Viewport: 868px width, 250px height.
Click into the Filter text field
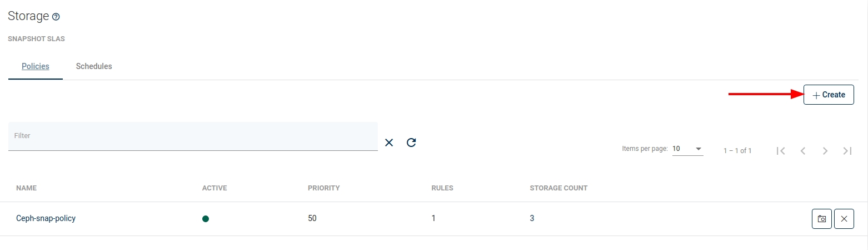tap(193, 136)
